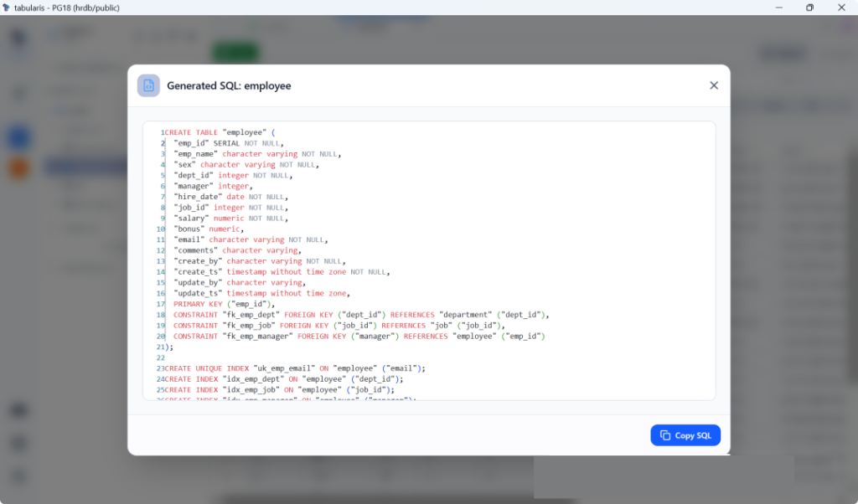858x504 pixels.
Task: Close the tabularis application window
Action: [840, 8]
